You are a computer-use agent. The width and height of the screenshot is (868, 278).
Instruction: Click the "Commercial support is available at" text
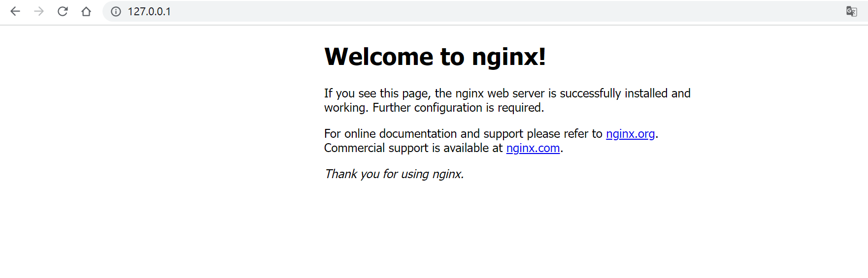413,148
